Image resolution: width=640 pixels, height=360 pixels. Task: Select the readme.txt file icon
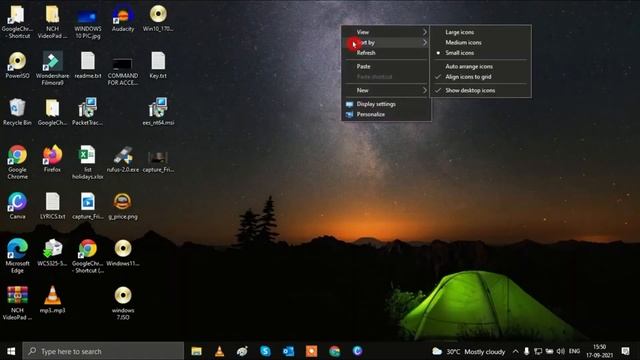pyautogui.click(x=88, y=65)
